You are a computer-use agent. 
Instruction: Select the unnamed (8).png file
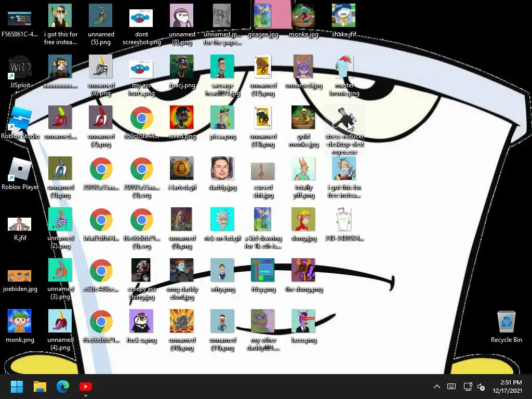(182, 25)
